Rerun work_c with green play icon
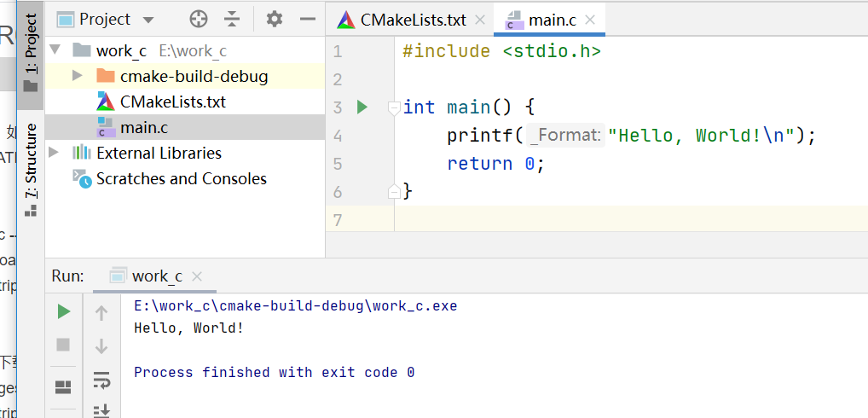The width and height of the screenshot is (868, 418). (x=63, y=312)
